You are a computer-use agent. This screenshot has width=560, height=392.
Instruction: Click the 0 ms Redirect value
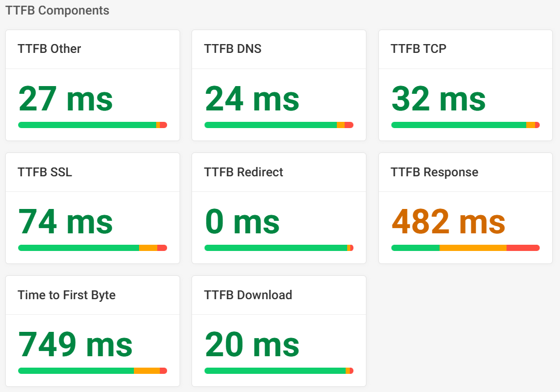pos(242,222)
